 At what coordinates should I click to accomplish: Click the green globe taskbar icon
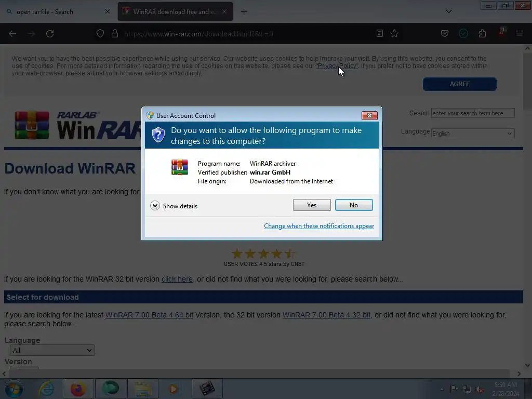(x=110, y=389)
